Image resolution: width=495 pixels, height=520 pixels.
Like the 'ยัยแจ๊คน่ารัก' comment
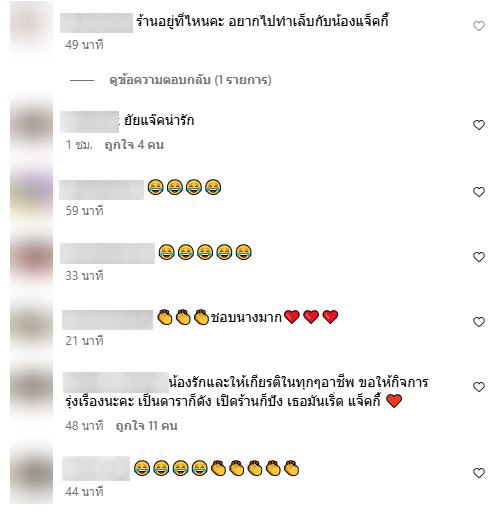point(479,125)
